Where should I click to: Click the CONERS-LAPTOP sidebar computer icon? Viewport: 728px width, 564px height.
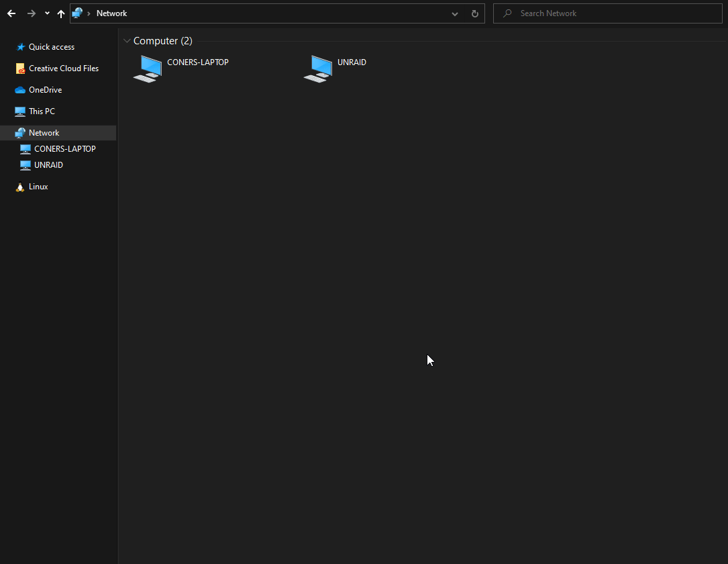(x=25, y=149)
